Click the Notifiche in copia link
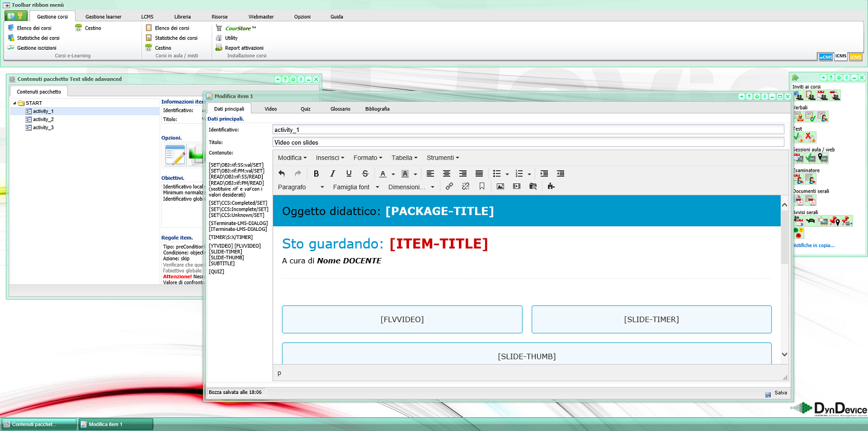Screen dimensions: 868x431 pos(814,245)
